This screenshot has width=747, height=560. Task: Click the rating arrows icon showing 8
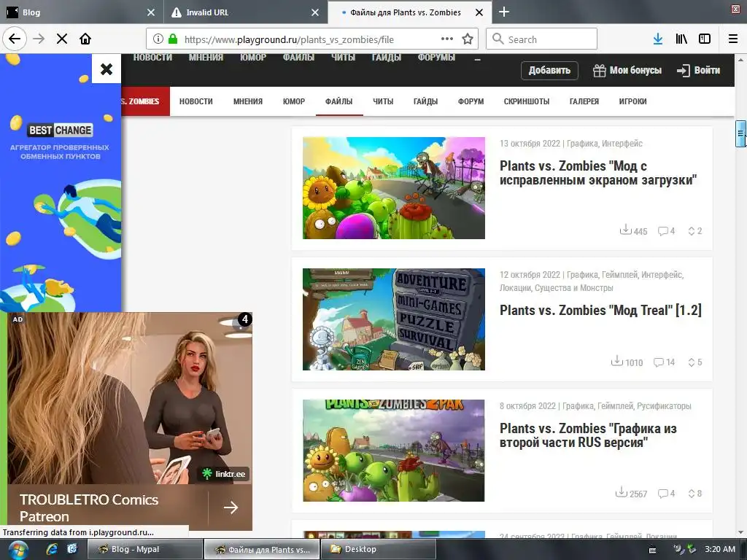pos(692,494)
